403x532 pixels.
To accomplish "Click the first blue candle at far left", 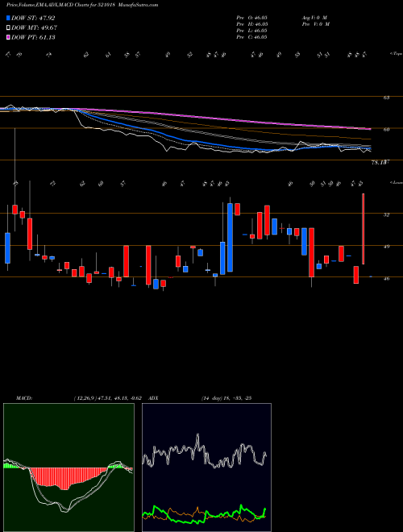I will [x=7, y=248].
